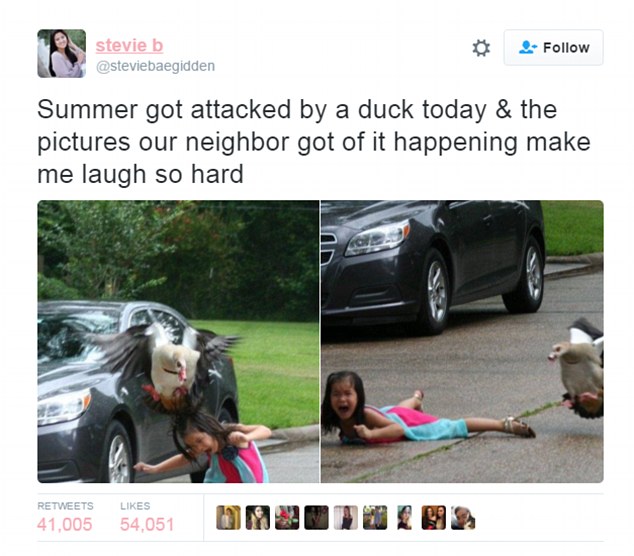This screenshot has height=556, width=634.
Task: View the 41,005 retweets count
Action: click(65, 525)
